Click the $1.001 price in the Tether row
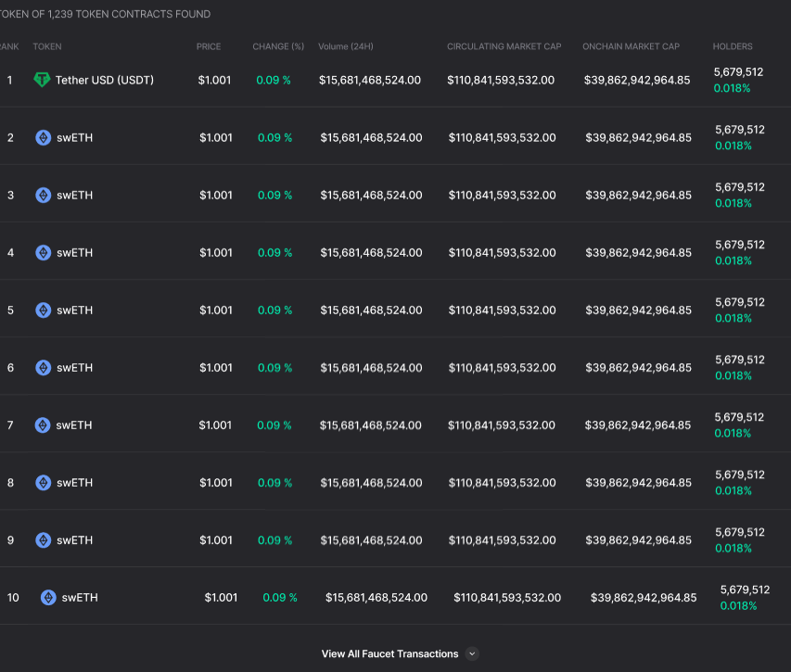Screen dimensions: 791x672 click(214, 80)
